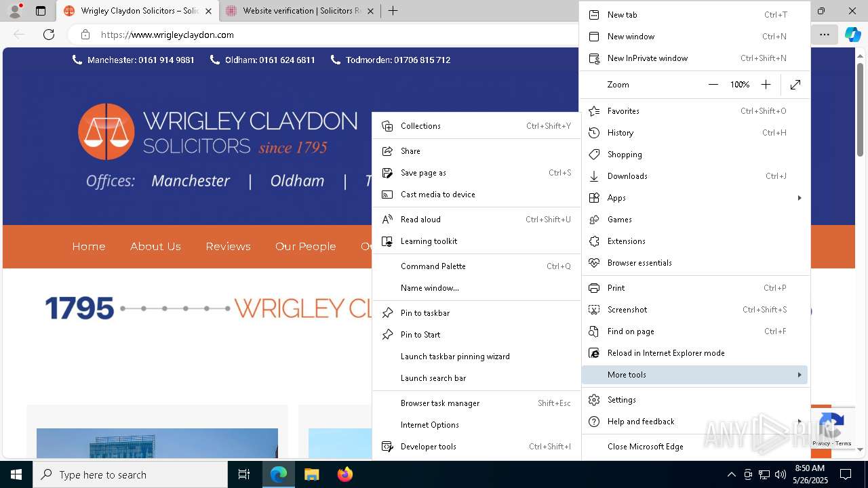868x488 pixels.
Task: Decrease zoom with minus button
Action: (713, 85)
